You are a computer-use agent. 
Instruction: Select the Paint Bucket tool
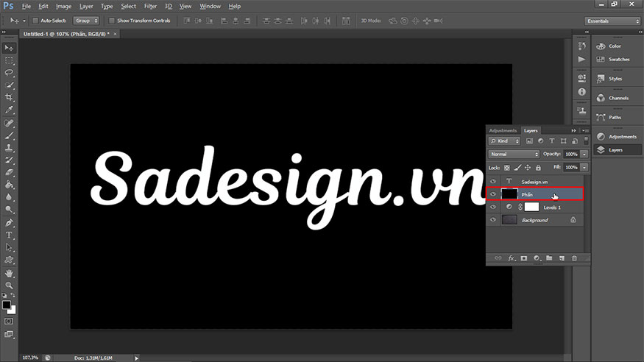[9, 185]
